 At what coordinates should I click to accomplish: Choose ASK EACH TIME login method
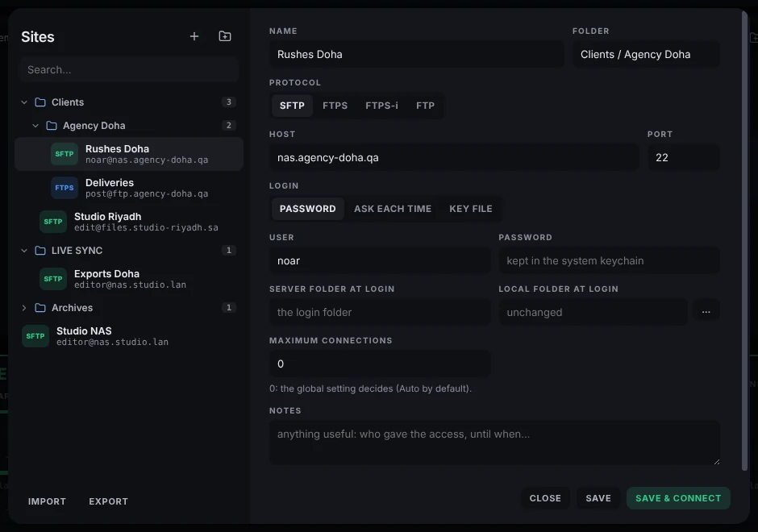point(393,209)
